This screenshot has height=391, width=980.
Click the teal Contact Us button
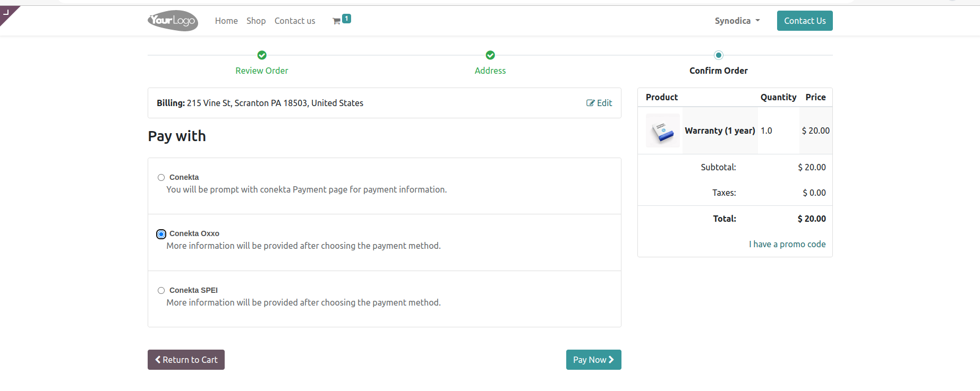[805, 21]
